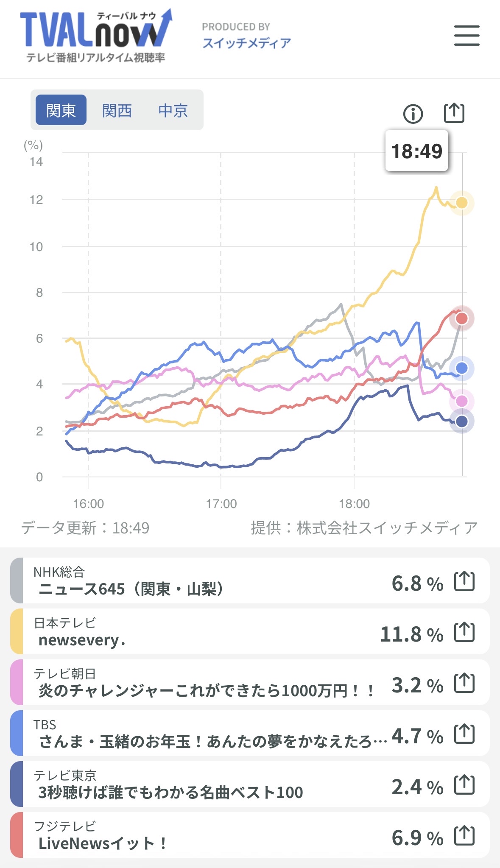Share the NHK総合 ニュース645 rating

[464, 581]
